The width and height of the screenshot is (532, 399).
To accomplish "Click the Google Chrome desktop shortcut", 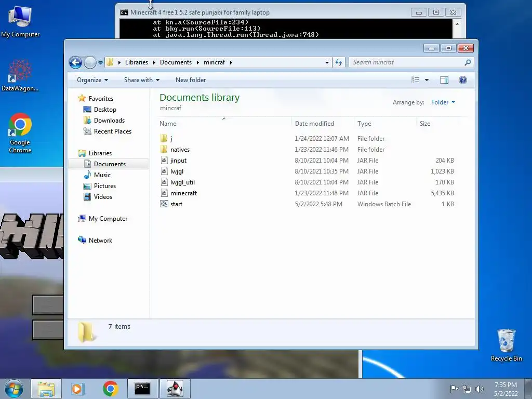I will 20,132.
